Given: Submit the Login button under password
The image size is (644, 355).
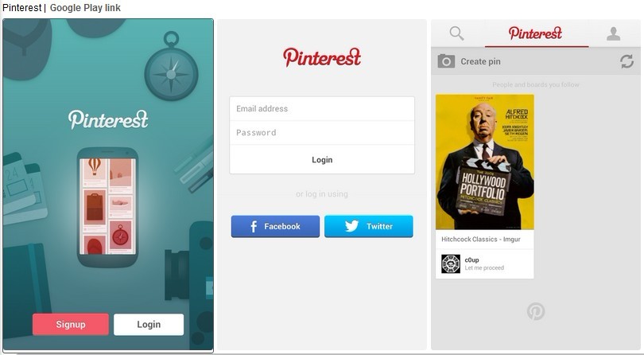Looking at the screenshot, I should click(x=322, y=160).
